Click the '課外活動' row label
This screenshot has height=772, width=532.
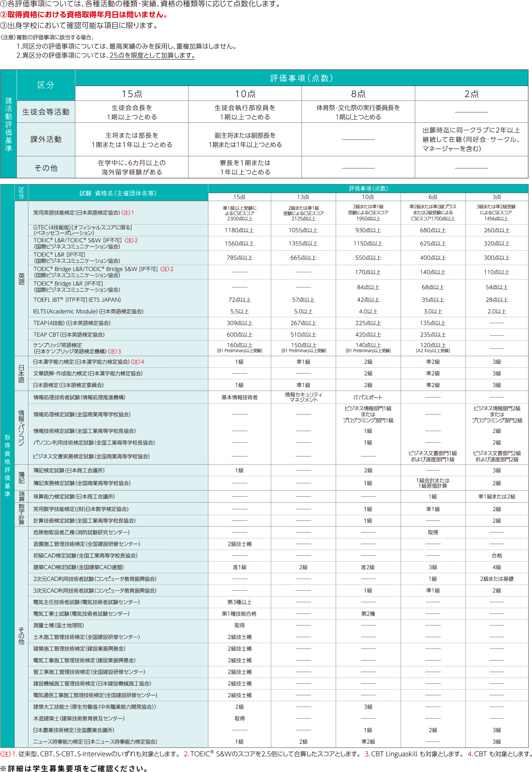[46, 139]
